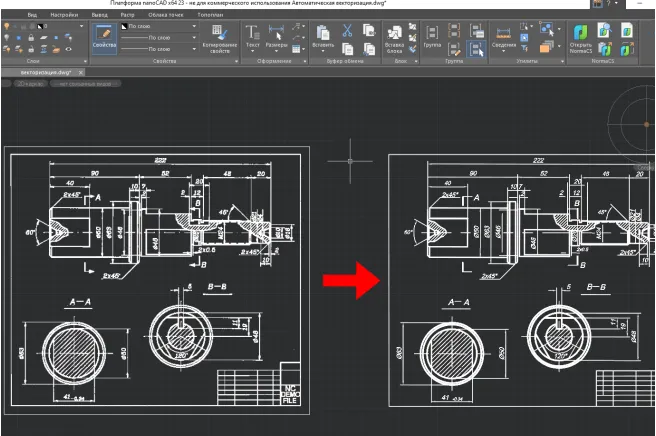
Task: Click the scissors Cut icon
Action: point(347,30)
